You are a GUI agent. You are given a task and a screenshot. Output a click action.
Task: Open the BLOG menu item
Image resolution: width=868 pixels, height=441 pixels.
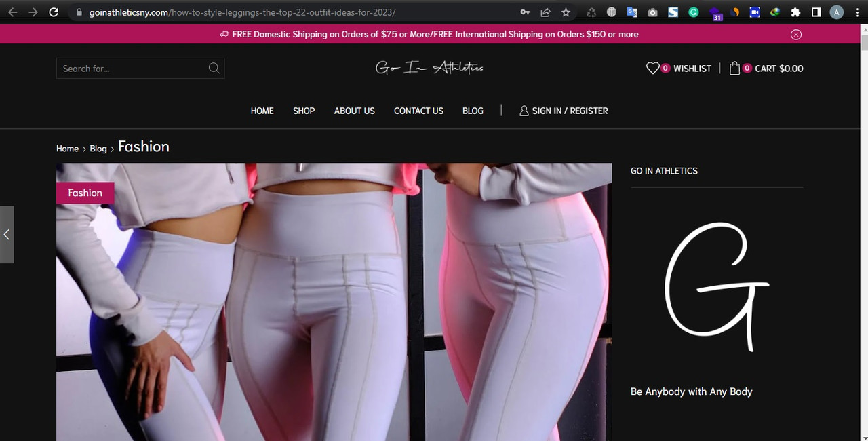pyautogui.click(x=473, y=111)
